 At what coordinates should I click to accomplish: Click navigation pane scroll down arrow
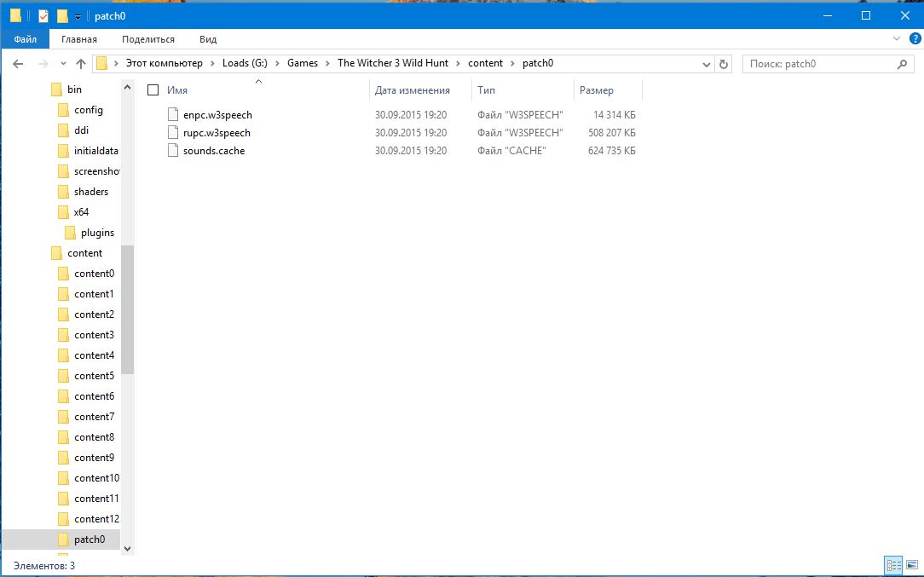[127, 549]
